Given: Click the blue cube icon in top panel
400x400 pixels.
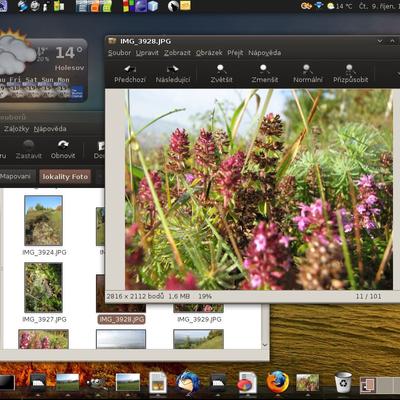Looking at the screenshot, I should click(153, 6).
